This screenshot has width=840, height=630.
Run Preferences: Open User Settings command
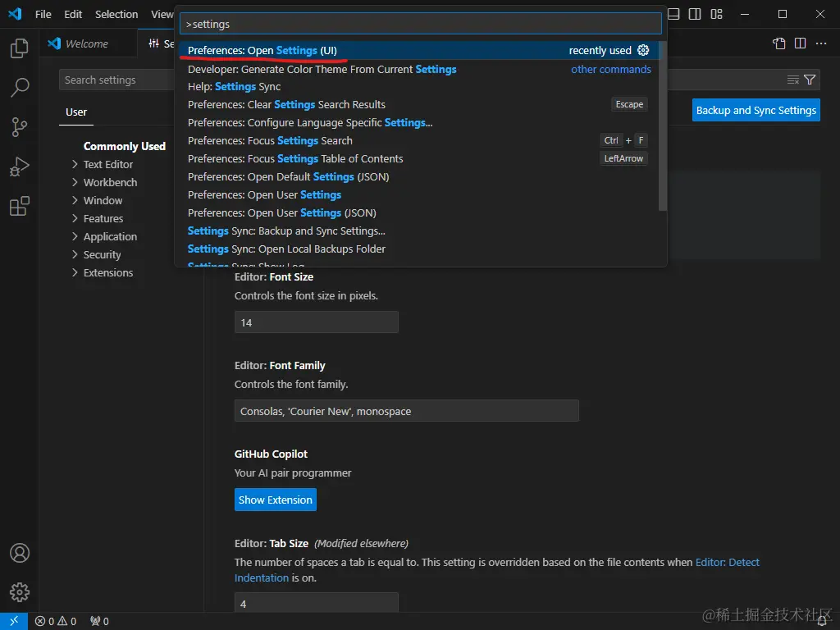click(x=418, y=195)
